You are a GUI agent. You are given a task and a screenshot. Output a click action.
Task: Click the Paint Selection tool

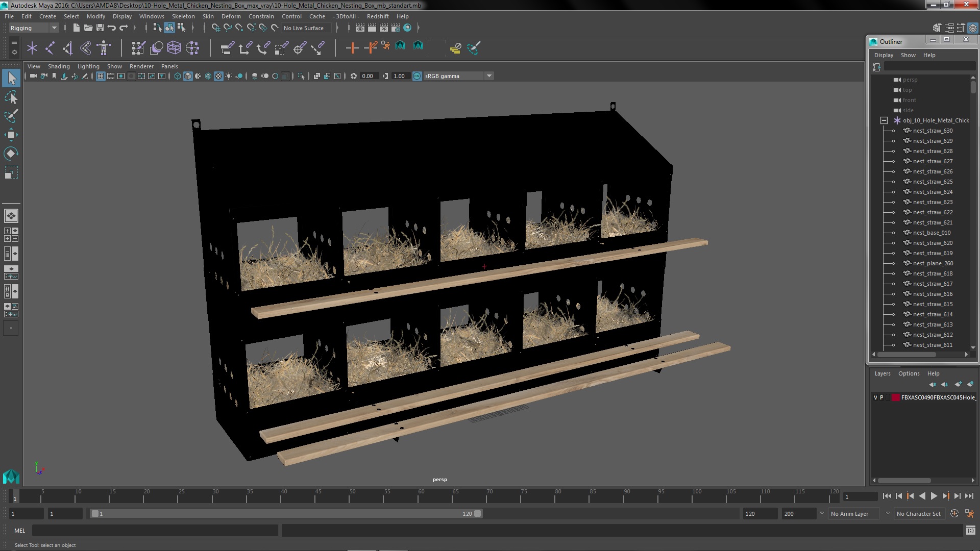(x=11, y=116)
